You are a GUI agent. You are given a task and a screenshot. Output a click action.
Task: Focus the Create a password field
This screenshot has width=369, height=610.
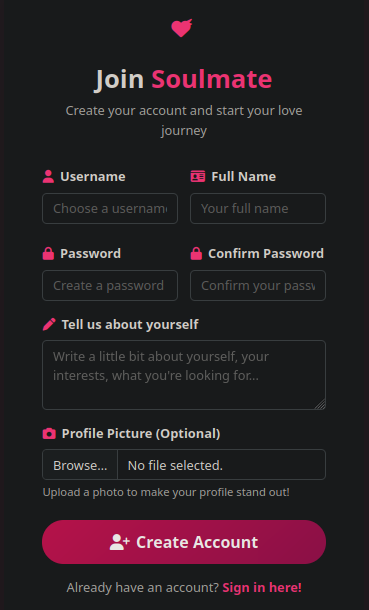[x=110, y=286]
